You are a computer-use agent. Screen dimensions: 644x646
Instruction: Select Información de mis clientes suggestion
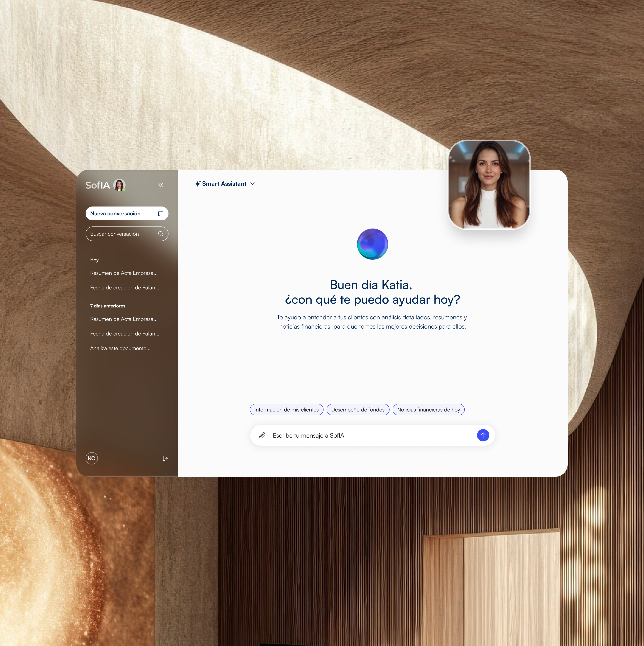[x=286, y=410]
